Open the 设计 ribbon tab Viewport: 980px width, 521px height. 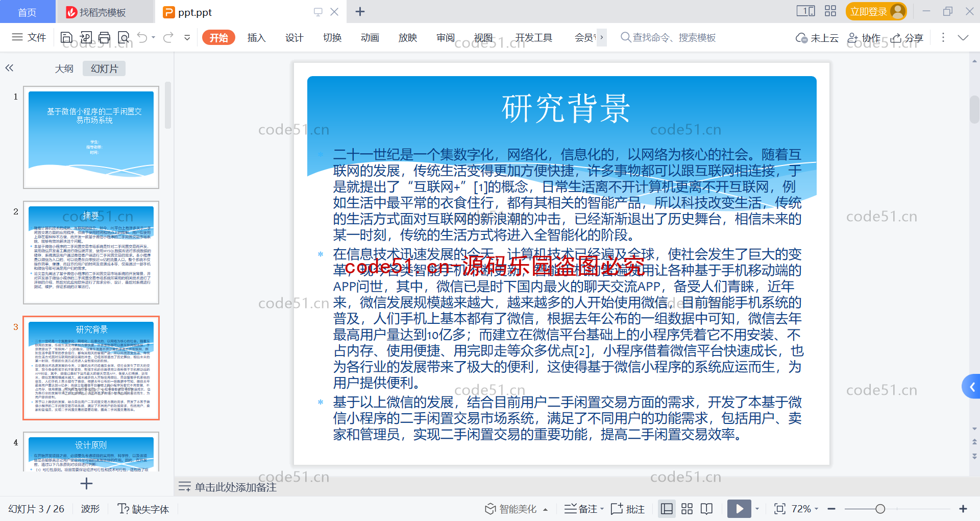click(294, 38)
